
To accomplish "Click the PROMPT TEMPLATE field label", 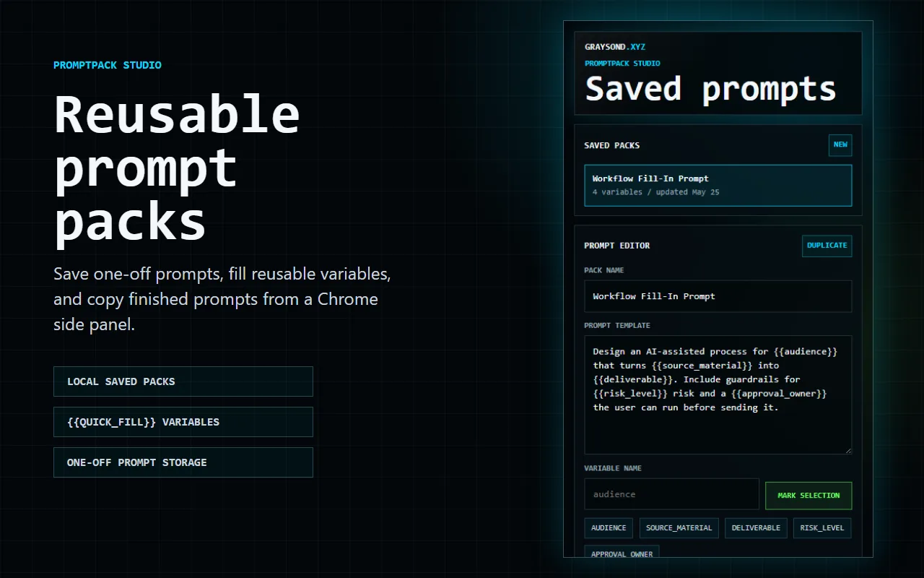I will [x=617, y=325].
